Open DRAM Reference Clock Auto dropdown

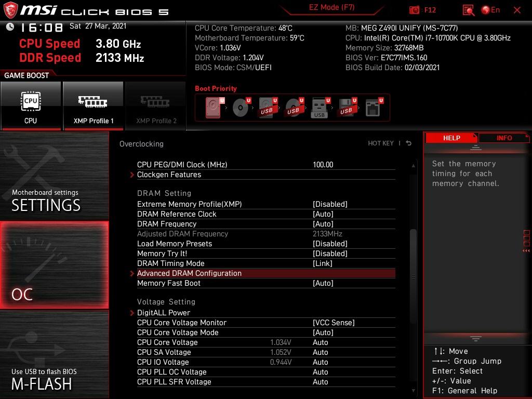pos(323,214)
